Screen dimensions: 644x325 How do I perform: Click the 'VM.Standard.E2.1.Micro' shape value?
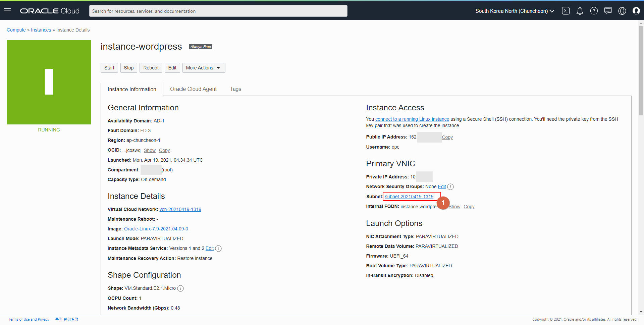150,288
